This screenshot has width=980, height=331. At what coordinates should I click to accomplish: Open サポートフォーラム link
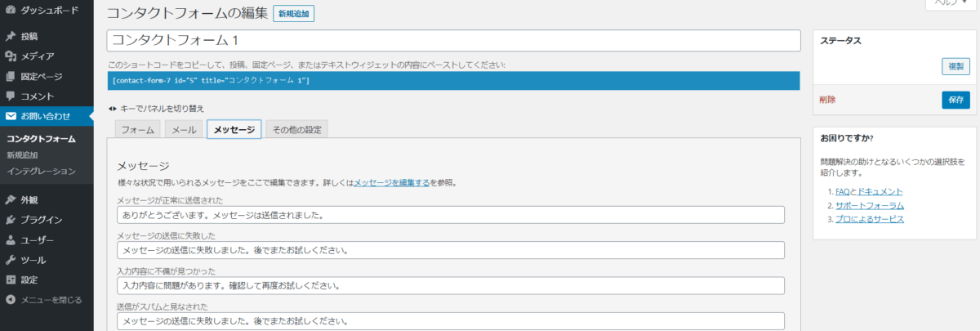(x=869, y=205)
